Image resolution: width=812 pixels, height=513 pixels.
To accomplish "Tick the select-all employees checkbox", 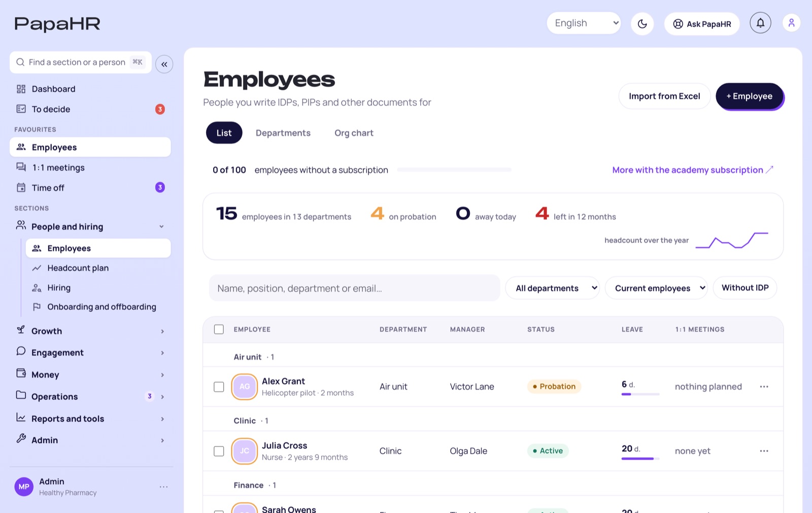I will click(x=219, y=329).
